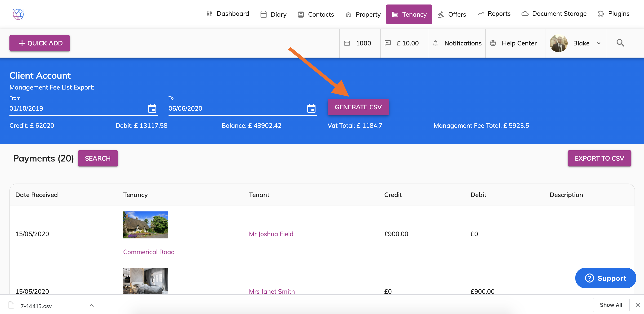This screenshot has width=644, height=314.
Task: Open the email credits envelope icon
Action: [347, 43]
